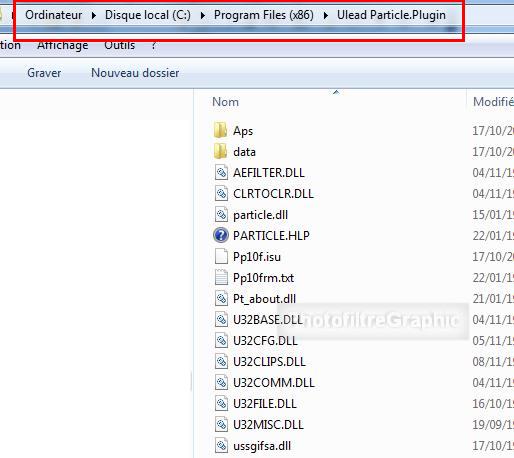Open the Affichage menu
Image resolution: width=514 pixels, height=458 pixels.
coord(63,45)
